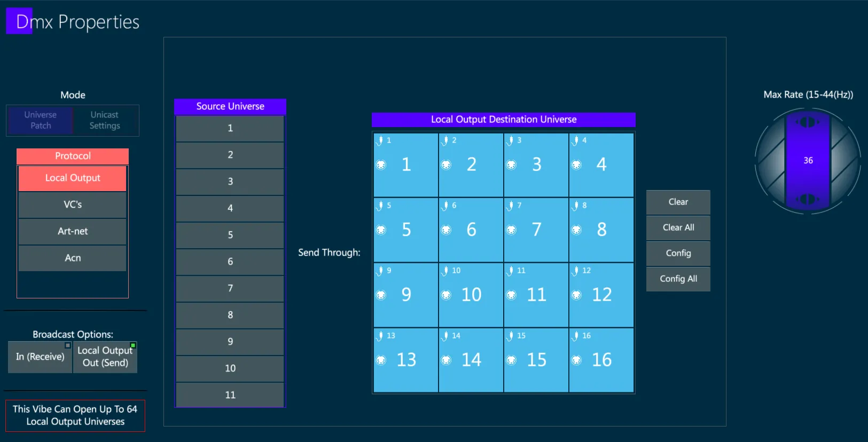868x442 pixels.
Task: Select destination universe tile 8
Action: tap(601, 230)
